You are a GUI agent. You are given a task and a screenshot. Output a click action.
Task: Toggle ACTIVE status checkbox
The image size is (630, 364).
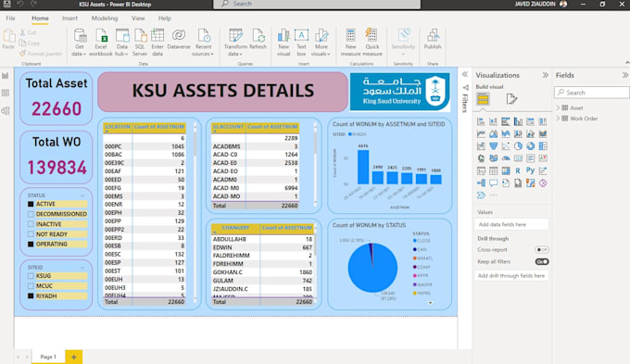(x=31, y=204)
